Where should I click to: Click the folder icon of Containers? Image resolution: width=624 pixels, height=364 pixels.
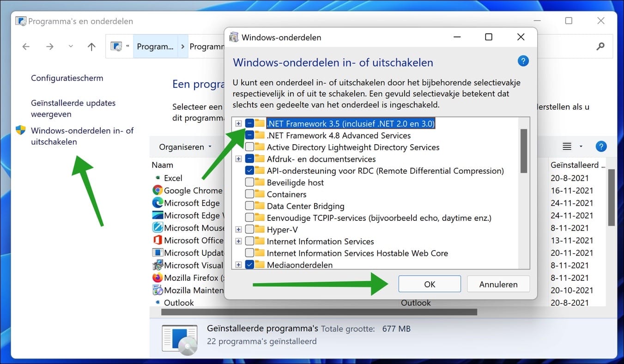click(260, 194)
